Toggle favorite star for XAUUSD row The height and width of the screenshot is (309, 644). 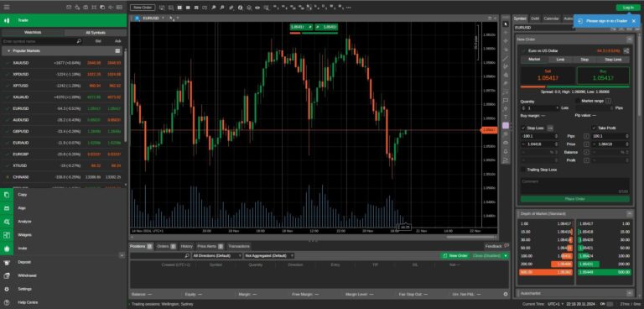(7, 63)
